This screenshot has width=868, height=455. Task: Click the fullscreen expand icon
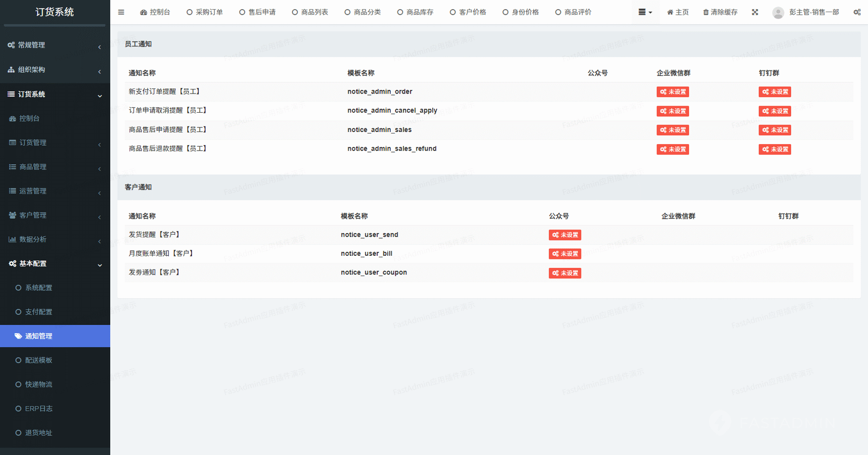pyautogui.click(x=755, y=12)
